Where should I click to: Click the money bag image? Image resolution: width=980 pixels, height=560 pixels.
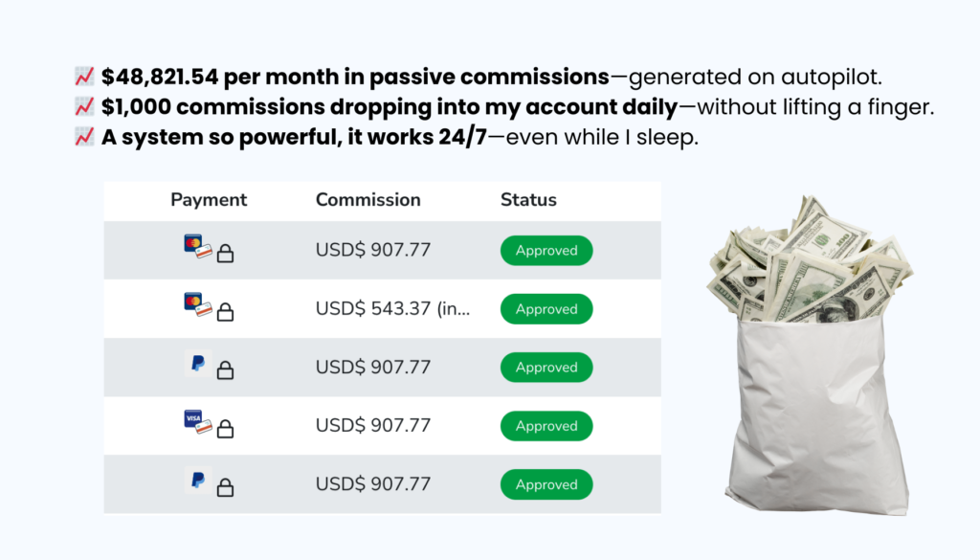(812, 354)
